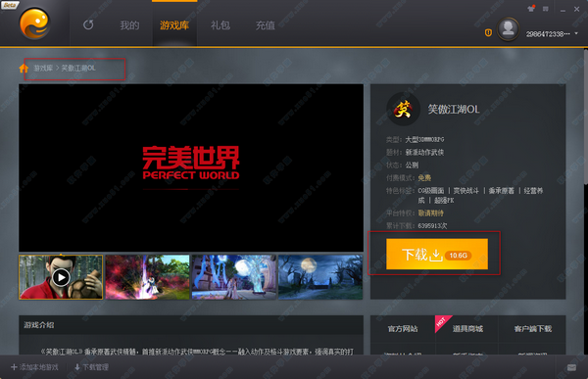Open the 道具商城 link

click(x=467, y=329)
